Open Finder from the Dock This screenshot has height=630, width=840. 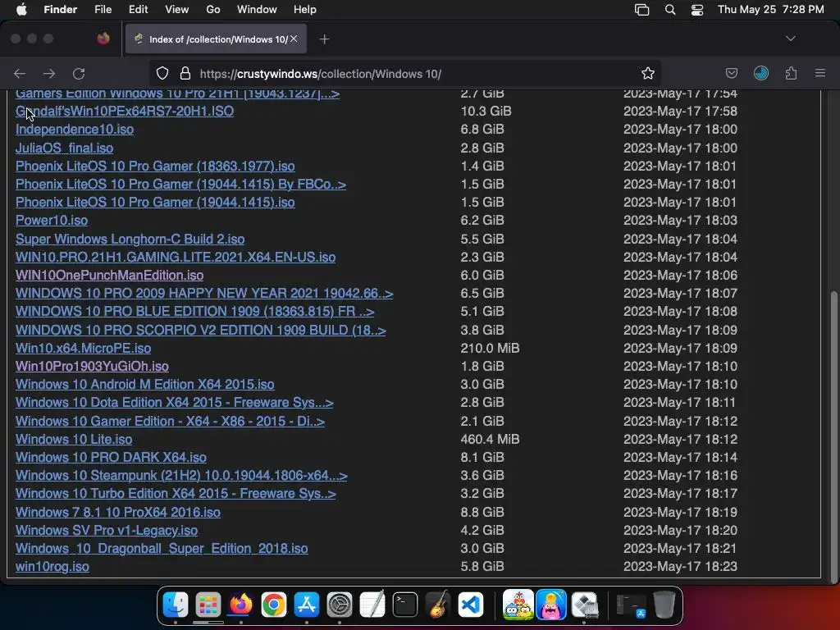[x=176, y=605]
